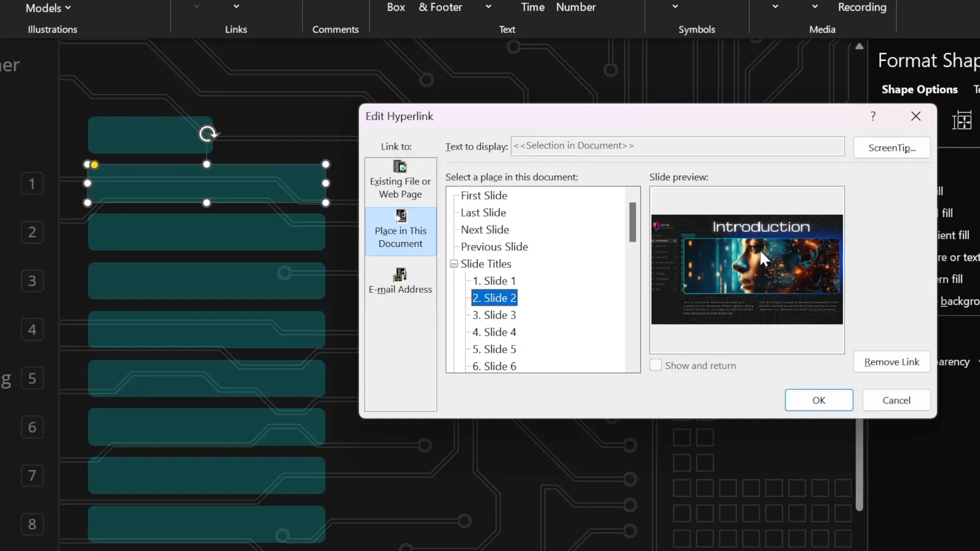This screenshot has height=551, width=980.
Task: Confirm hyperlink with OK
Action: tap(819, 400)
